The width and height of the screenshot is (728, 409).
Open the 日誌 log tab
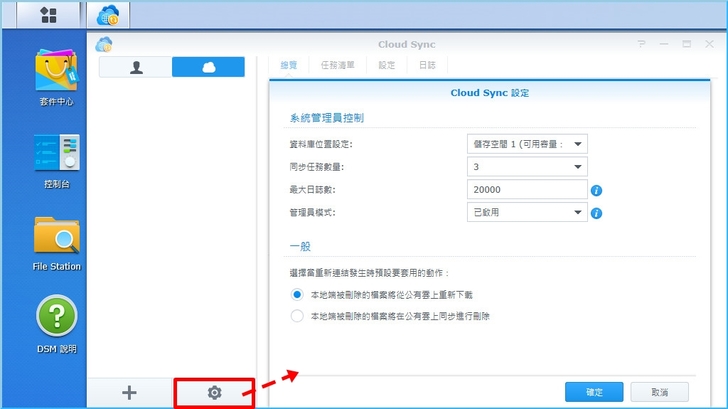[x=427, y=65]
